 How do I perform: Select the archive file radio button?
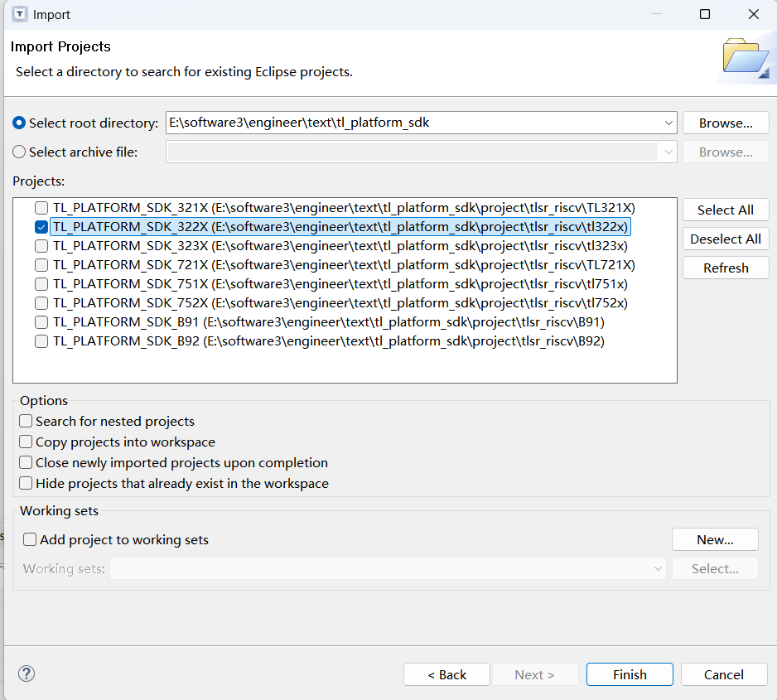19,152
